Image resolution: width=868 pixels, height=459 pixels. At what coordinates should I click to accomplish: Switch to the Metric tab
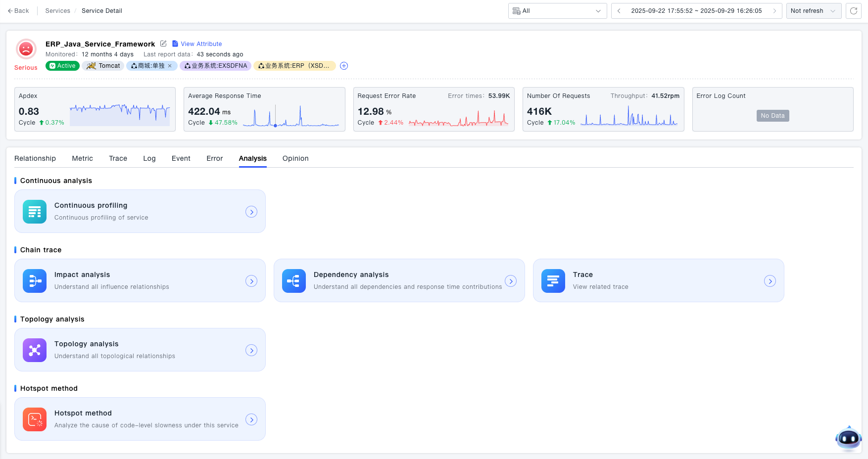82,158
